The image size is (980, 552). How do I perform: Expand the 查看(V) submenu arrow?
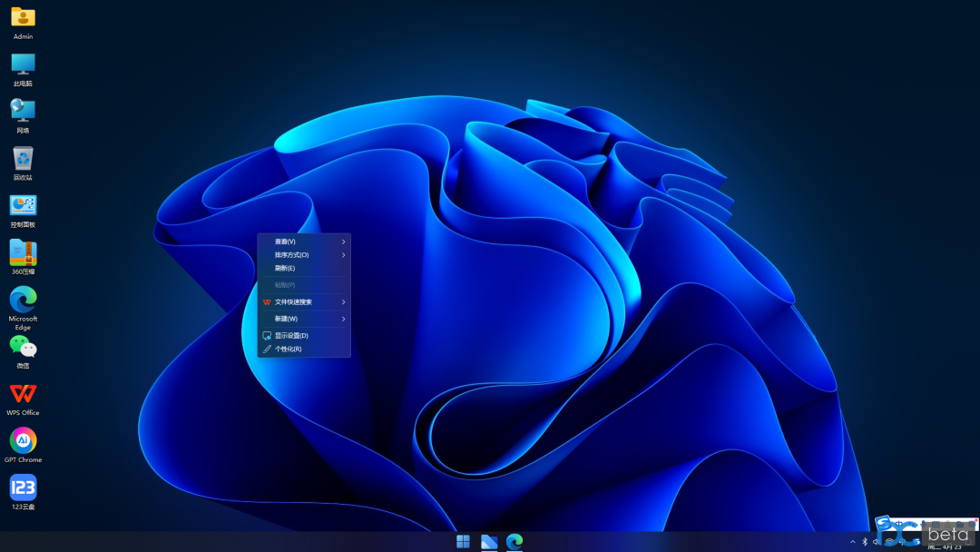pyautogui.click(x=343, y=241)
